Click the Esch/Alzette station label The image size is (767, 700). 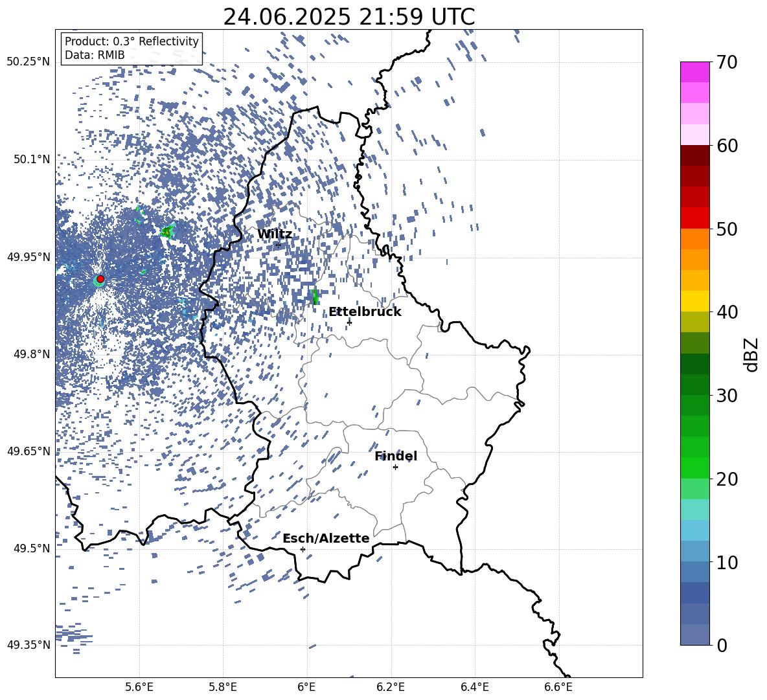(x=326, y=538)
